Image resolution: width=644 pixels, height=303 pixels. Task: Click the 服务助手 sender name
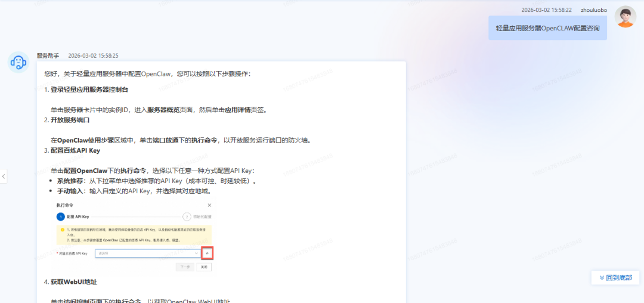pos(48,55)
